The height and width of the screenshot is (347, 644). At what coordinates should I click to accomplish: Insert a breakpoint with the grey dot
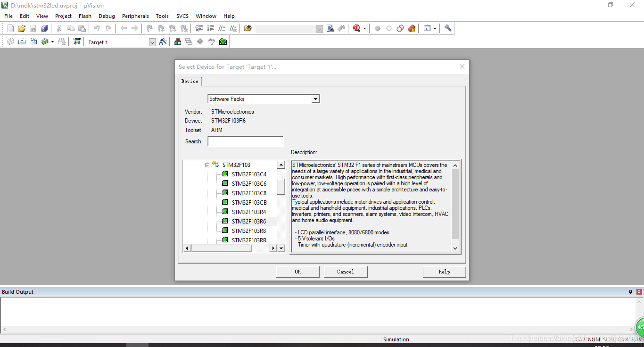tap(378, 28)
